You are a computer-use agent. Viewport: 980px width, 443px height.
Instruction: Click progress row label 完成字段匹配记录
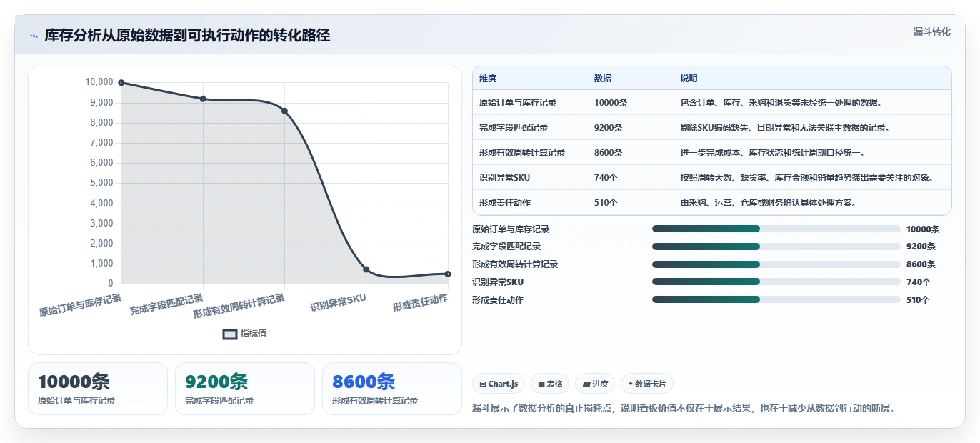click(506, 247)
